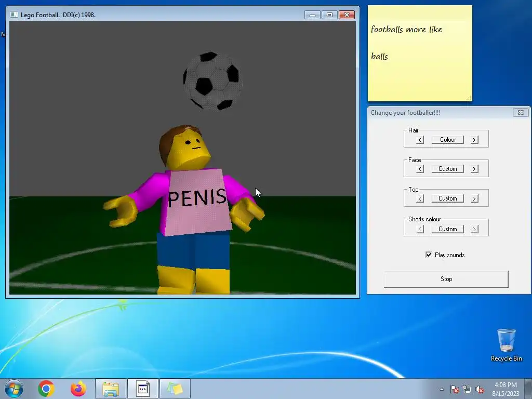Click previous Shorts colour arrow button
532x399 pixels.
[x=420, y=229]
